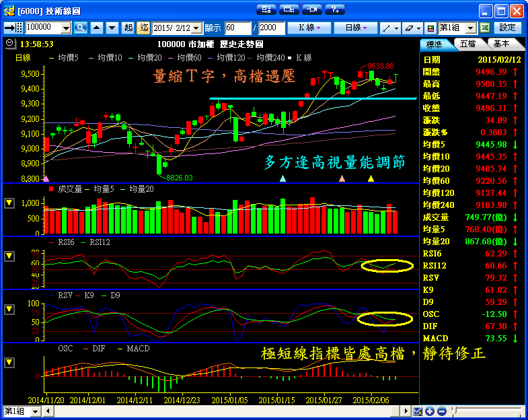This screenshot has width=528, height=420.
Task: Click the Excel export icon
Action: coord(485,28)
